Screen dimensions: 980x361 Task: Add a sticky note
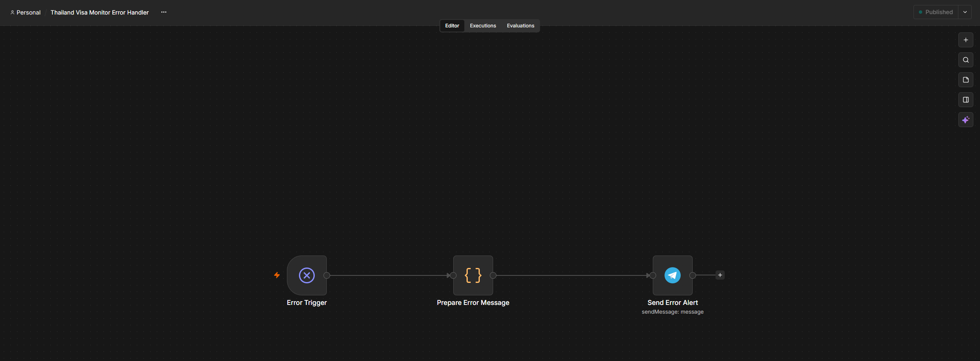966,80
